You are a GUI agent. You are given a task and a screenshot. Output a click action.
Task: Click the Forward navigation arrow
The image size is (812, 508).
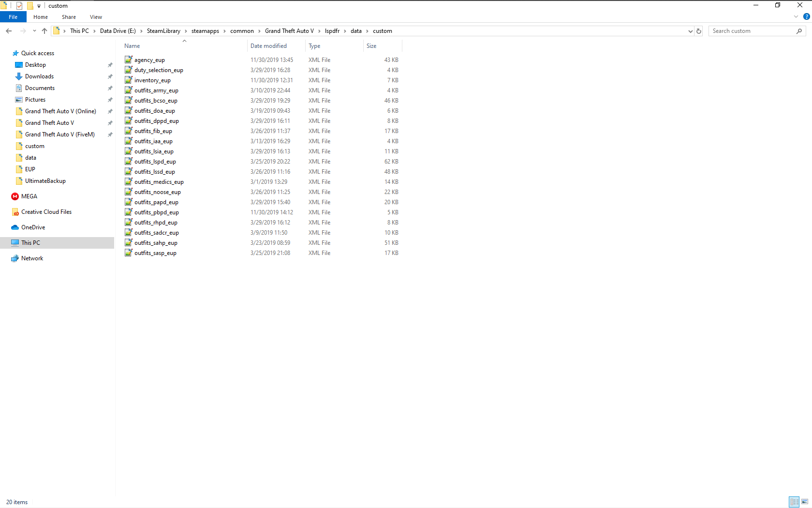[23, 31]
